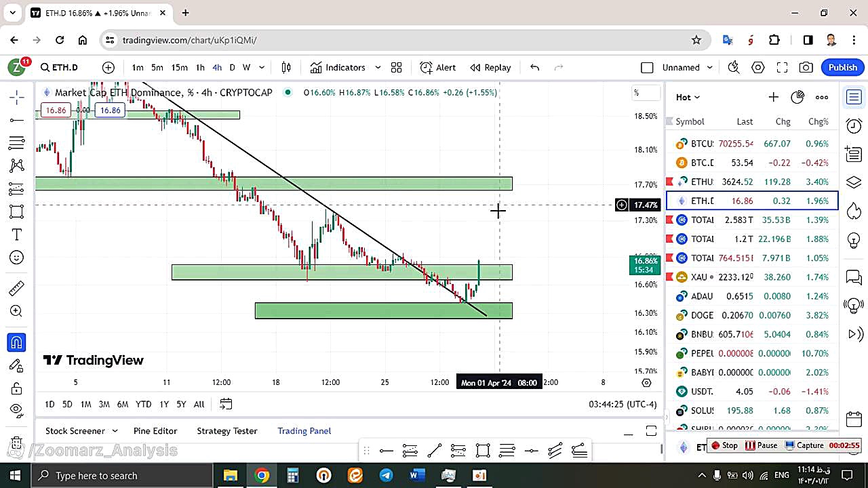Open the Strategy Tester tab
Image resolution: width=868 pixels, height=488 pixels.
(x=227, y=431)
